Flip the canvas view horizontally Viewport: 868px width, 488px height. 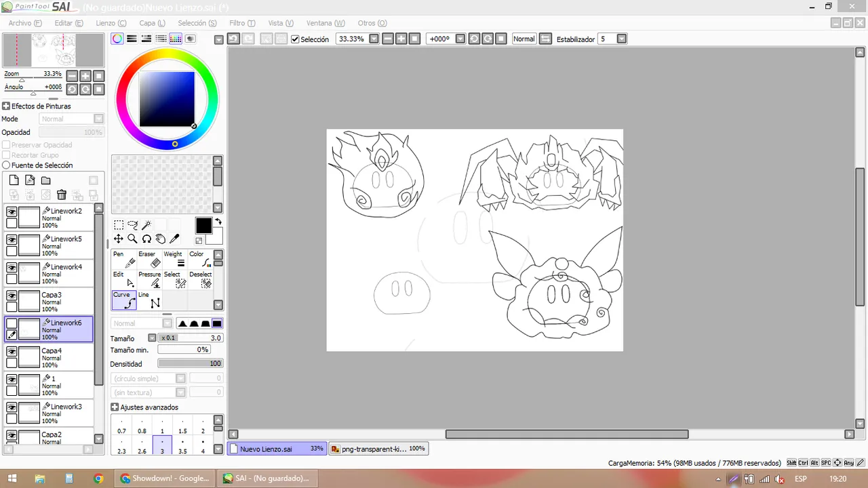[545, 39]
